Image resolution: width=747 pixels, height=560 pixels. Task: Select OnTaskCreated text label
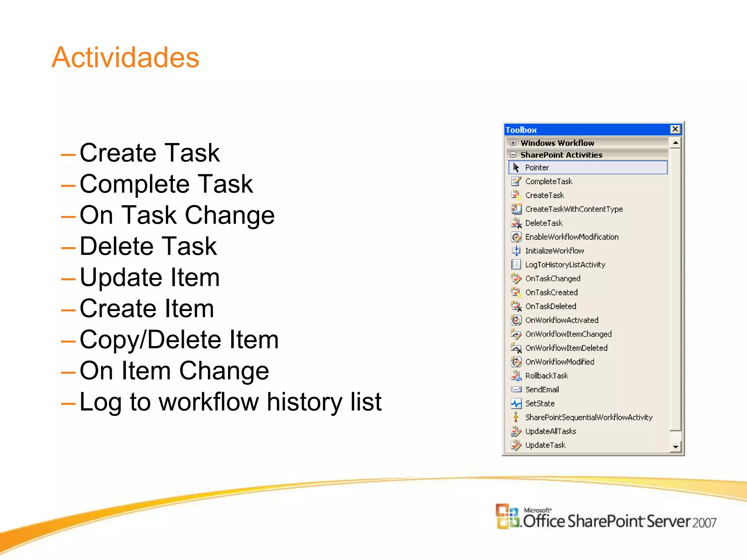[551, 292]
